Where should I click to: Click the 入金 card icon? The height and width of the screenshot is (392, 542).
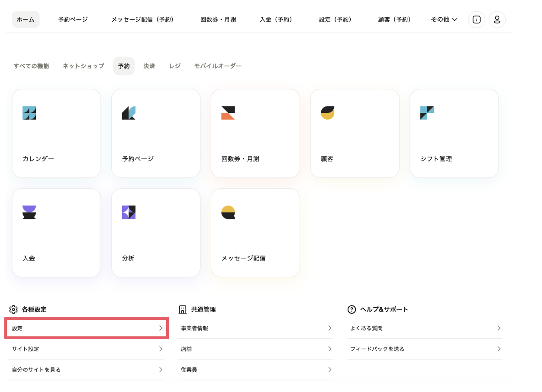click(29, 212)
